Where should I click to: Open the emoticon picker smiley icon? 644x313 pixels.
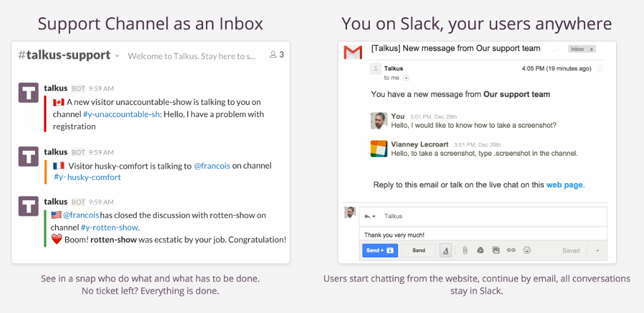click(527, 250)
